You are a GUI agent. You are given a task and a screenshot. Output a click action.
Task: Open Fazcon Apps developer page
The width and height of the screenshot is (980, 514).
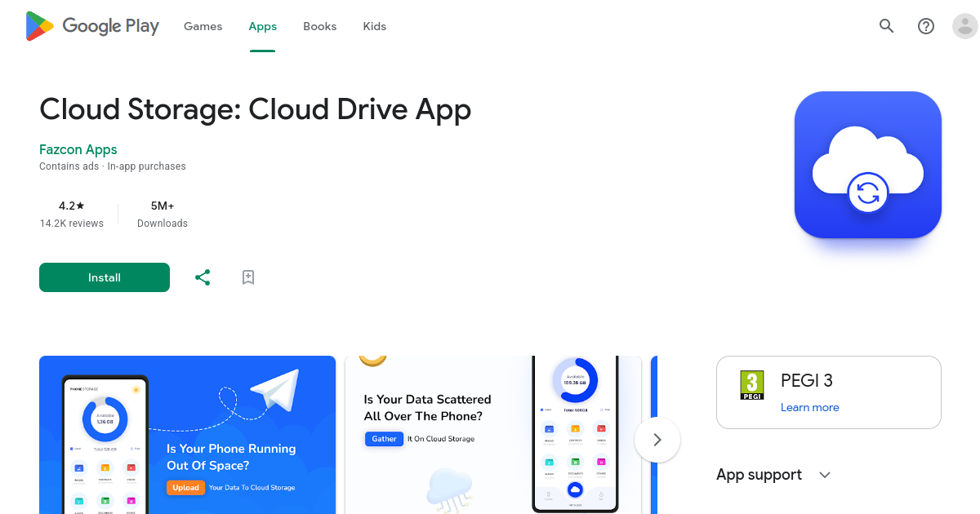[x=78, y=149]
